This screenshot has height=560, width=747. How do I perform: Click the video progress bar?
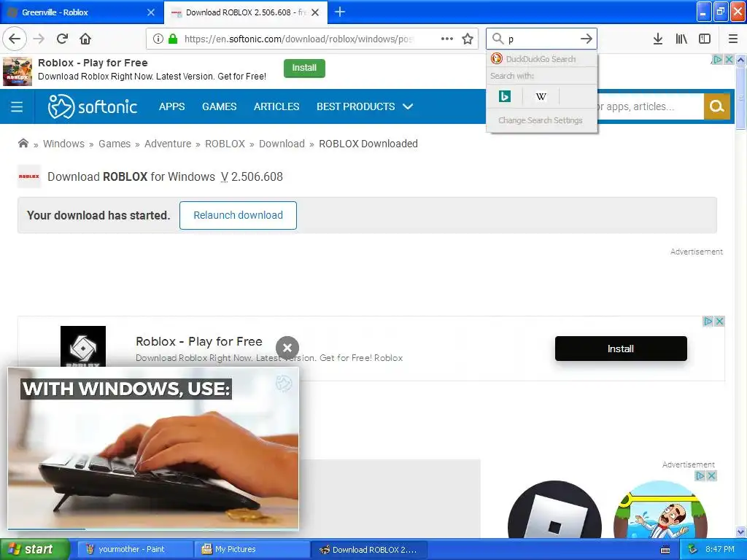153,529
